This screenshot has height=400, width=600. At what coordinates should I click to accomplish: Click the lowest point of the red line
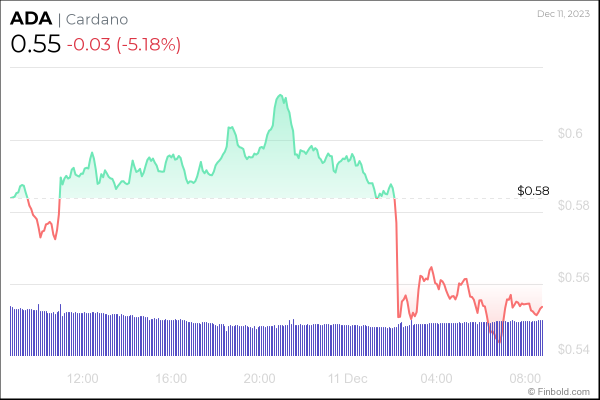[x=498, y=341]
